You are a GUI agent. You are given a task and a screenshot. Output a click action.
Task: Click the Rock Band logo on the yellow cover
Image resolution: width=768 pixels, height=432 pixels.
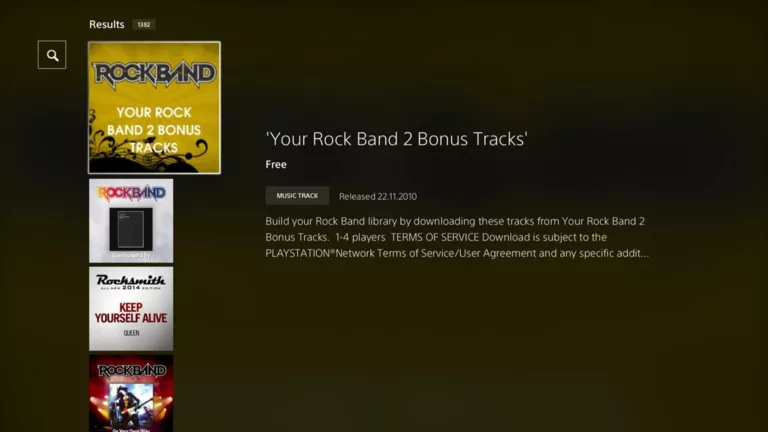coord(154,74)
